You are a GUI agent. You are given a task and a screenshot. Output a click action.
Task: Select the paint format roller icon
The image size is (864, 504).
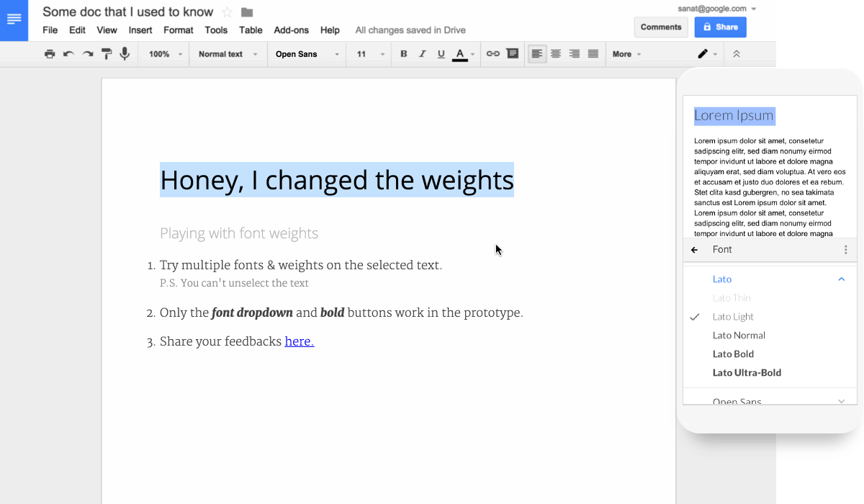coord(107,54)
